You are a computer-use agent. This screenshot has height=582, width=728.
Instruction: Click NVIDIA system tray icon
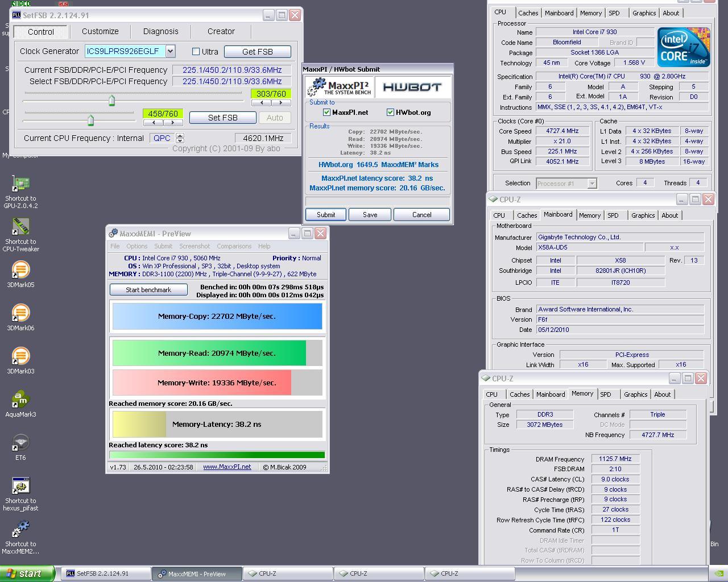click(718, 573)
